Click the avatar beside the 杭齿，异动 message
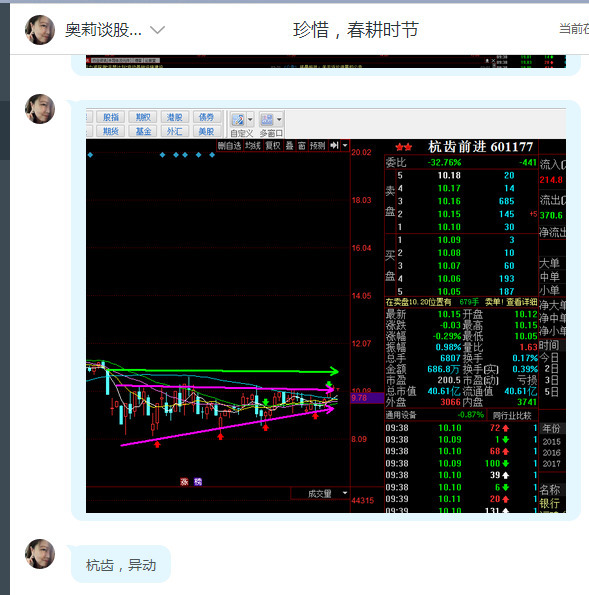Image resolution: width=589 pixels, height=595 pixels. click(x=40, y=554)
